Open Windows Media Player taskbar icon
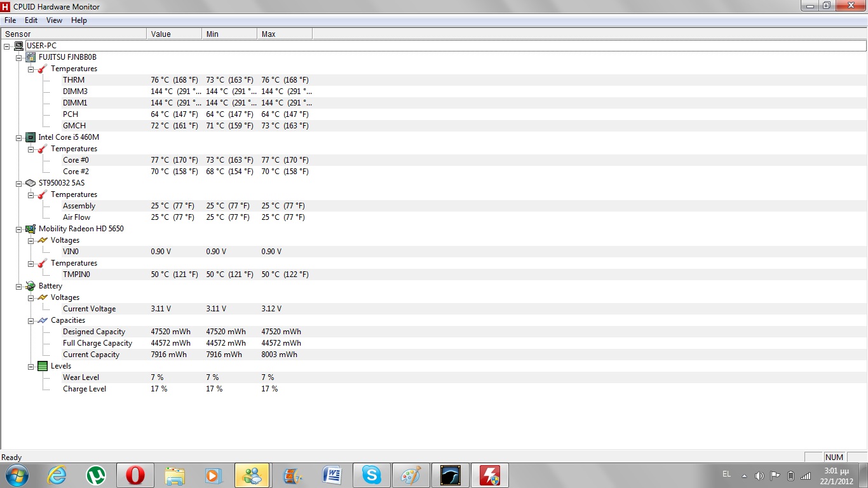The height and width of the screenshot is (488, 868). (213, 475)
